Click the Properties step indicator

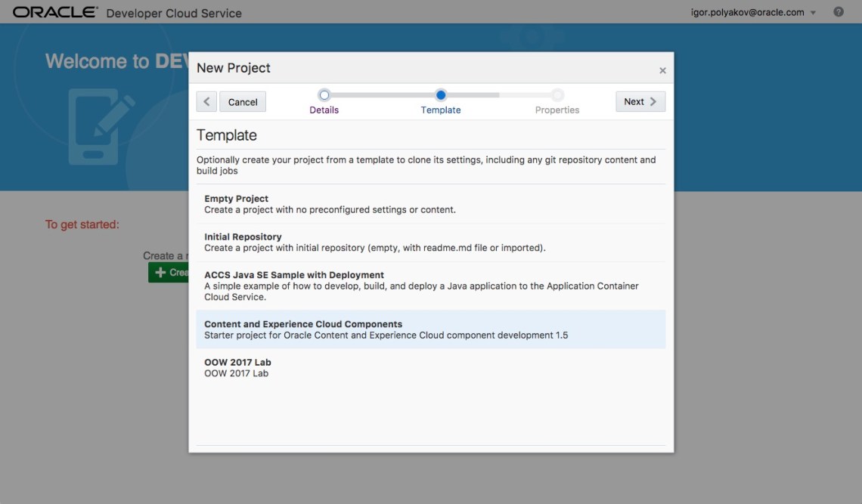[557, 95]
